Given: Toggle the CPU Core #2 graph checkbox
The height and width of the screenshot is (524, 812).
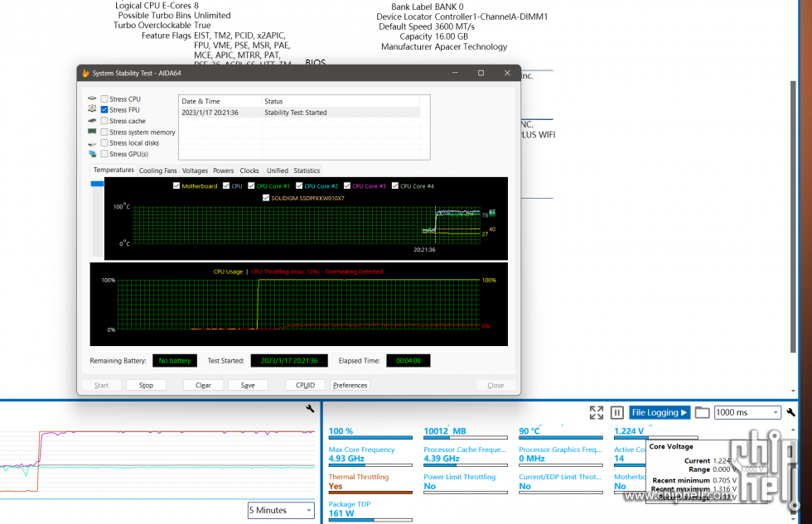Looking at the screenshot, I should (x=299, y=185).
